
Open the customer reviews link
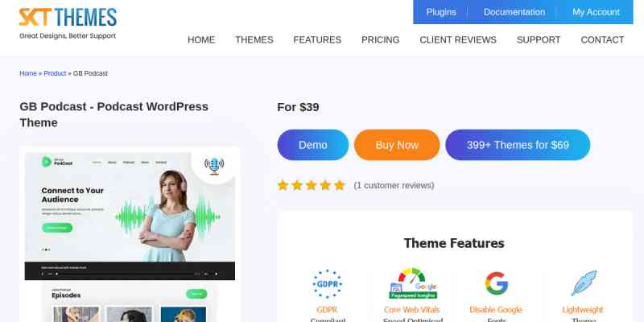pyautogui.click(x=394, y=186)
